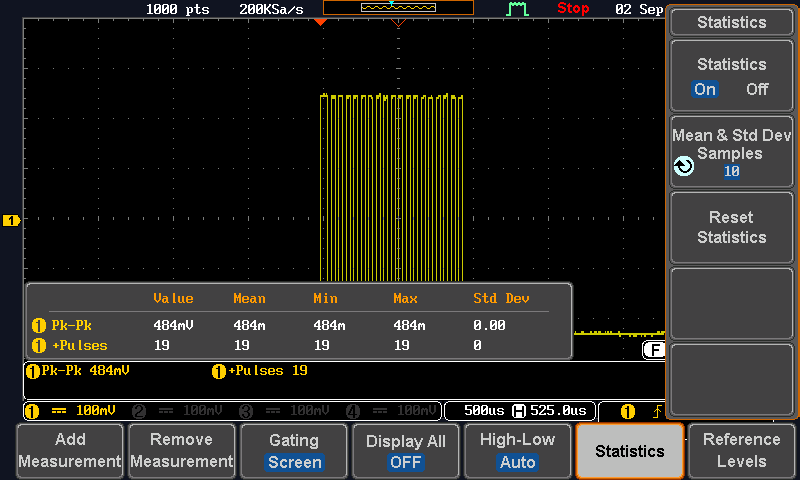Open the Statistics bottom menu
The height and width of the screenshot is (480, 800).
(x=629, y=451)
